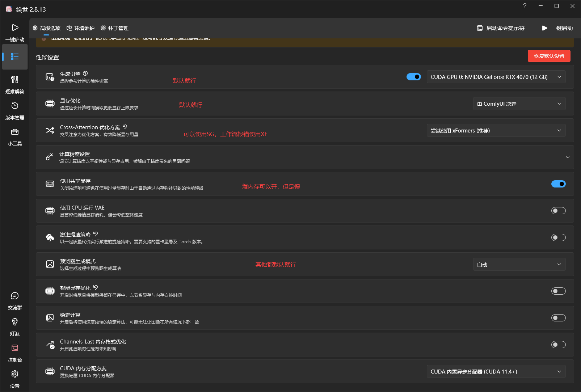Open 版本管理 version management in sidebar
This screenshot has height=392, width=581.
point(15,110)
